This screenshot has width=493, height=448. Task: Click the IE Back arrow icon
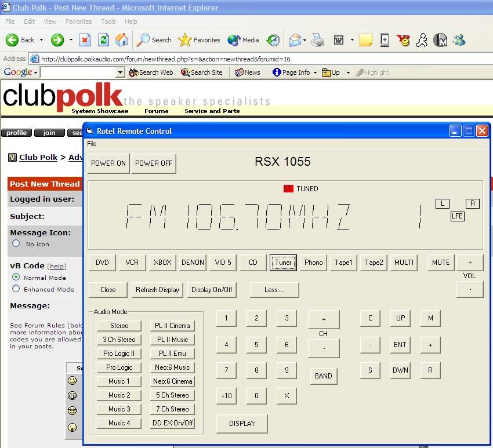pos(12,40)
